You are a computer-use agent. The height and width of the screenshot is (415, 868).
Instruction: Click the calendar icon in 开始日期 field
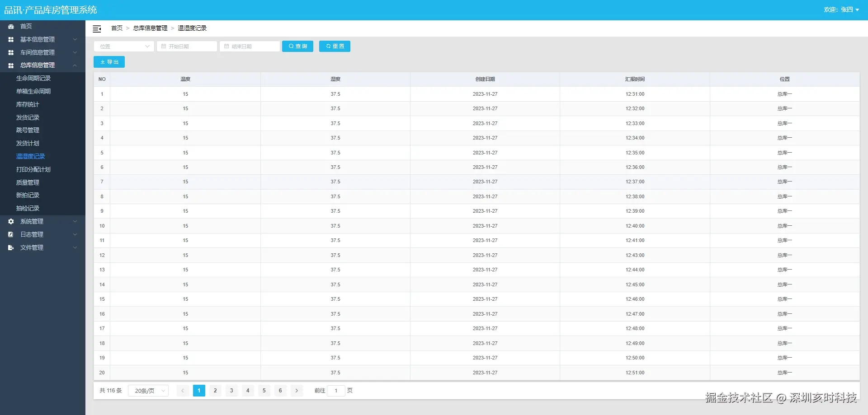164,47
